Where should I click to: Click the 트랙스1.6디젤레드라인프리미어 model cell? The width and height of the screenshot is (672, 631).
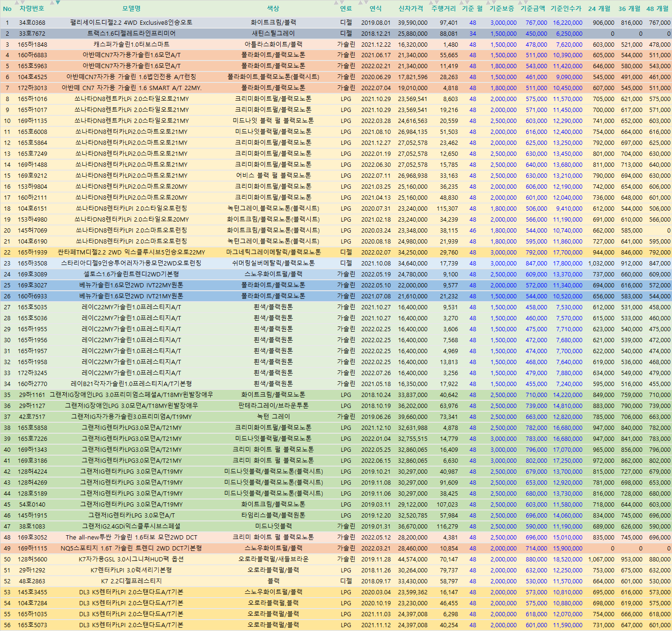click(131, 33)
